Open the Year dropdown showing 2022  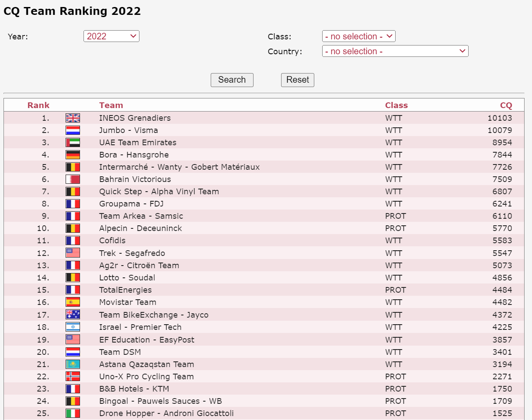[111, 36]
